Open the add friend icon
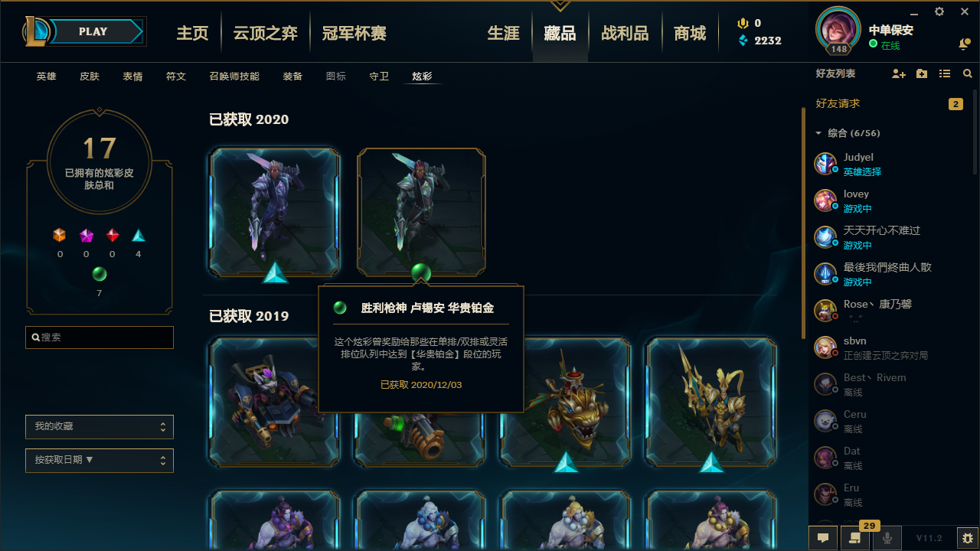 click(x=899, y=73)
